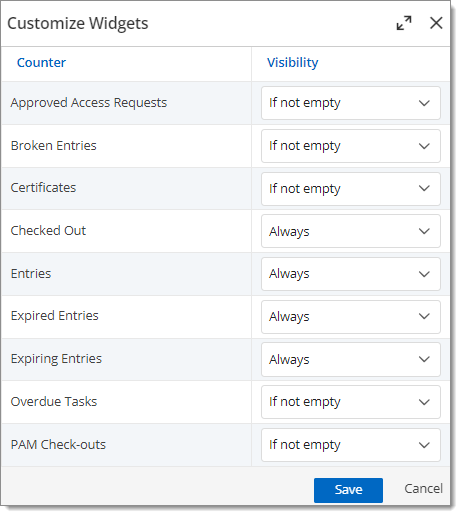Expand the dialog with the maximize arrows icon
The width and height of the screenshot is (461, 516).
(404, 23)
